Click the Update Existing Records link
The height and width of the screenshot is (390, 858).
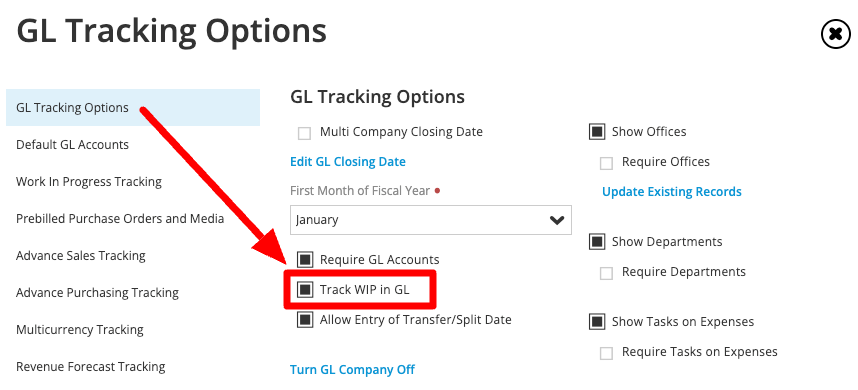[672, 192]
